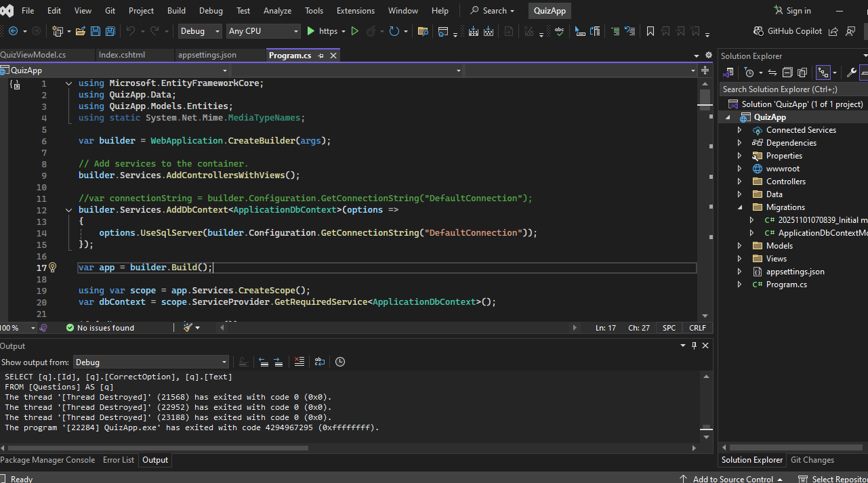
Task: Toggle word wrap in Output panel
Action: (x=320, y=362)
